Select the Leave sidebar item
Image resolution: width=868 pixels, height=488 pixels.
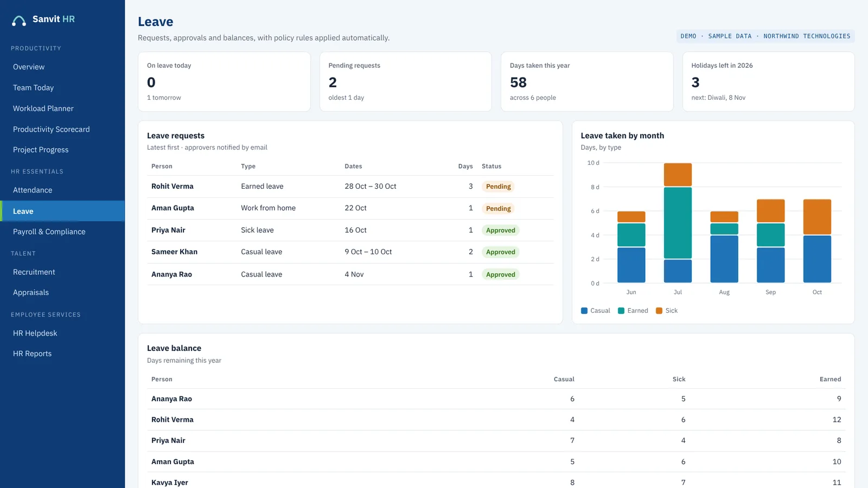[62, 211]
